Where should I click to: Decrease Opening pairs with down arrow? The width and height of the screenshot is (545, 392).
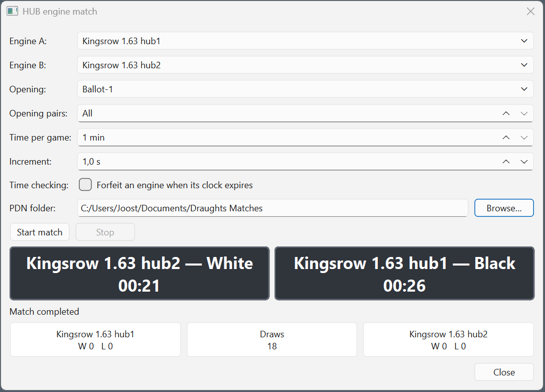click(524, 113)
